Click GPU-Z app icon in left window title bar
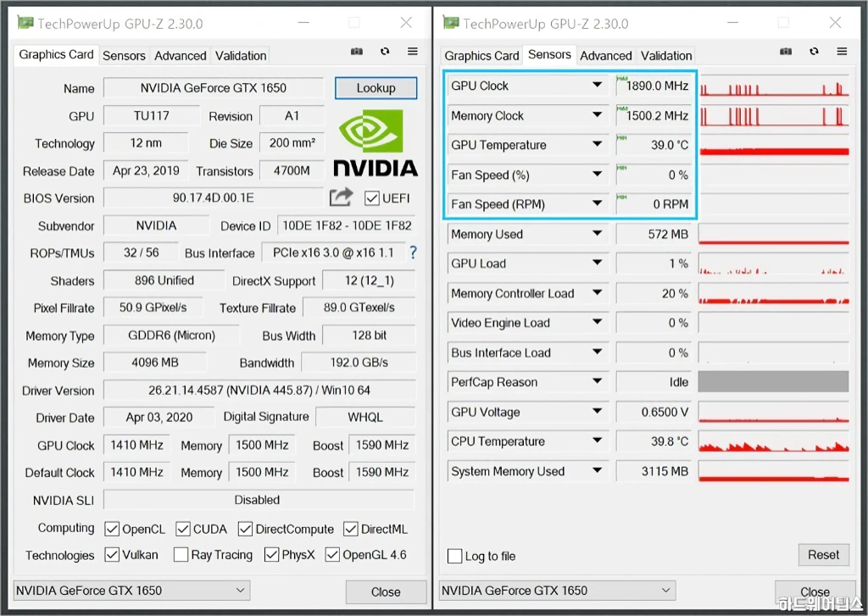 (25, 23)
